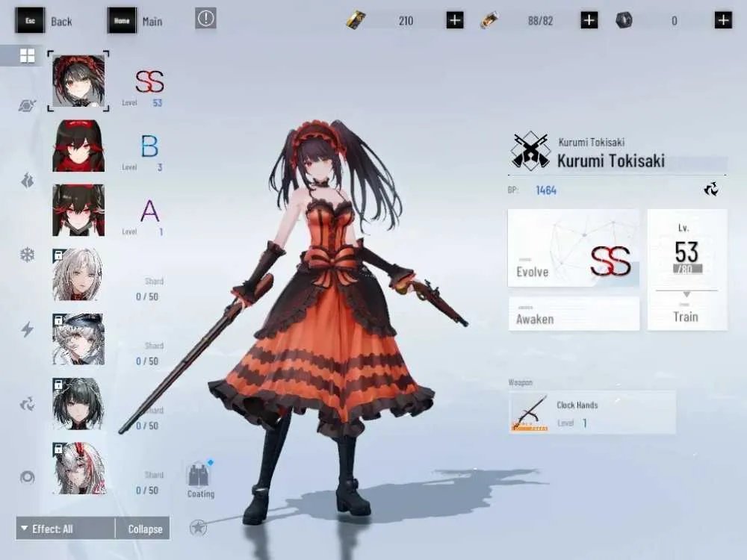Add more of the 210 gold ticket currency
Viewport: 747px width, 560px height.
click(x=455, y=20)
